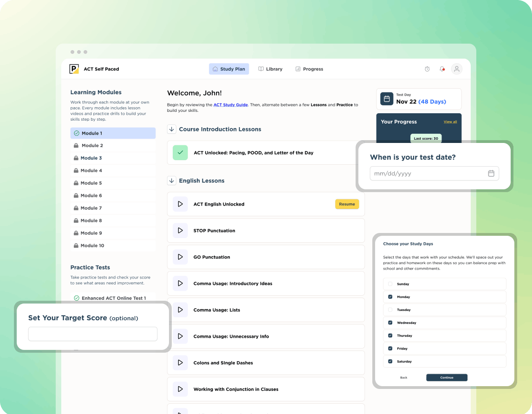Click the lock icon beside Module 5
532x414 pixels.
click(76, 183)
